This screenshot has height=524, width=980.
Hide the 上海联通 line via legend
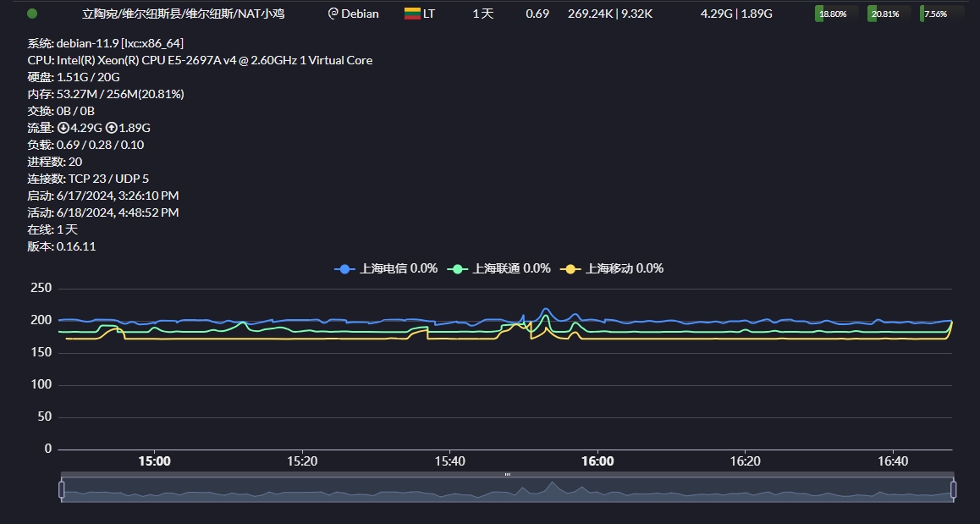(498, 268)
